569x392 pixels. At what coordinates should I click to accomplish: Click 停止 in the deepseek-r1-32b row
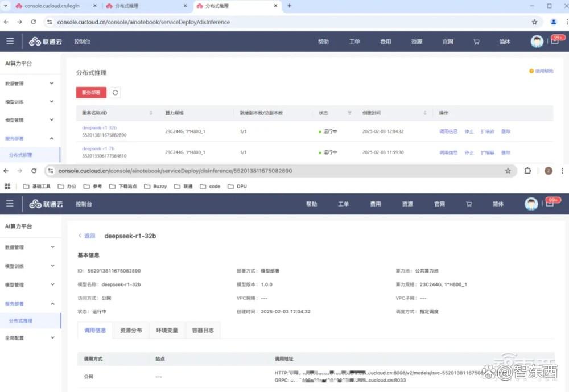pyautogui.click(x=469, y=131)
